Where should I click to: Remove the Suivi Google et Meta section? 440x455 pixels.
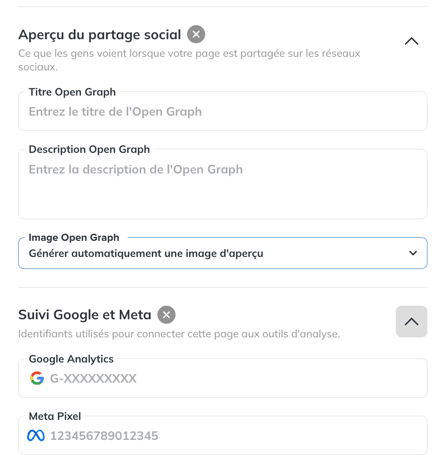pyautogui.click(x=166, y=315)
